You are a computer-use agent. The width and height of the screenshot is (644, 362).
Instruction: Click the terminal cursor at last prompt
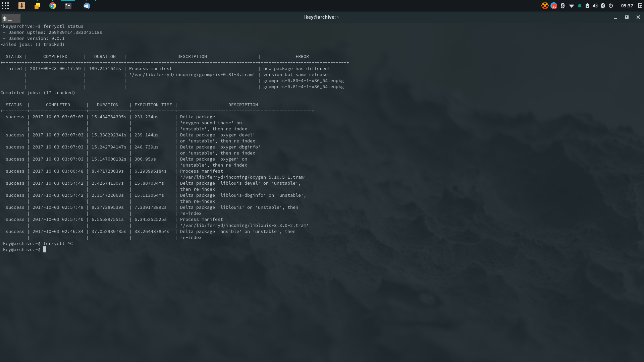click(45, 250)
